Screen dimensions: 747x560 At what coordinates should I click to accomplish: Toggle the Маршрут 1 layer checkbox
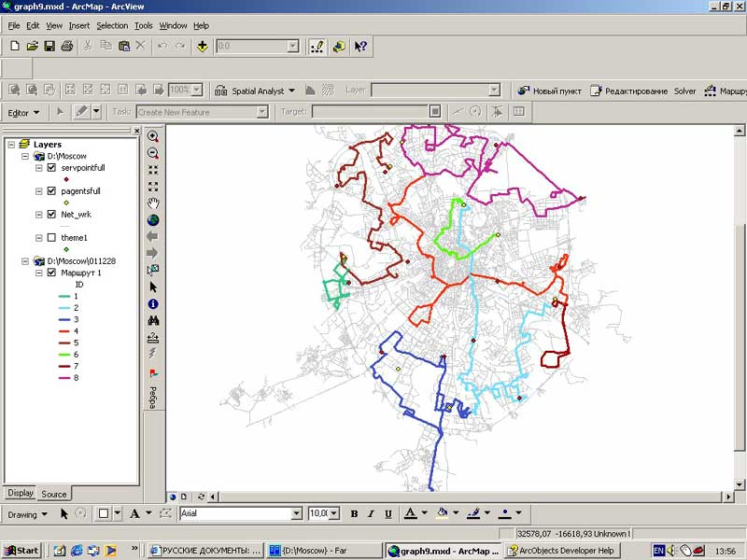51,273
